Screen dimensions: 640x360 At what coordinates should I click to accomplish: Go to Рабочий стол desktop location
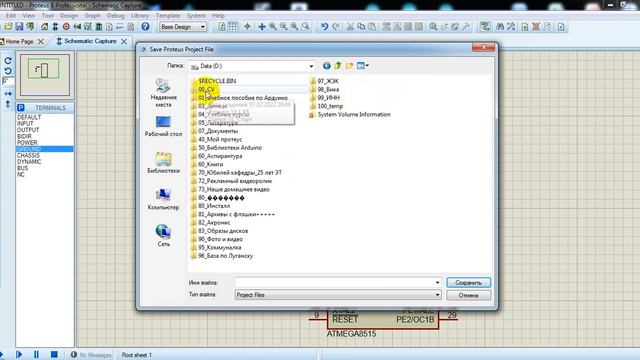163,126
